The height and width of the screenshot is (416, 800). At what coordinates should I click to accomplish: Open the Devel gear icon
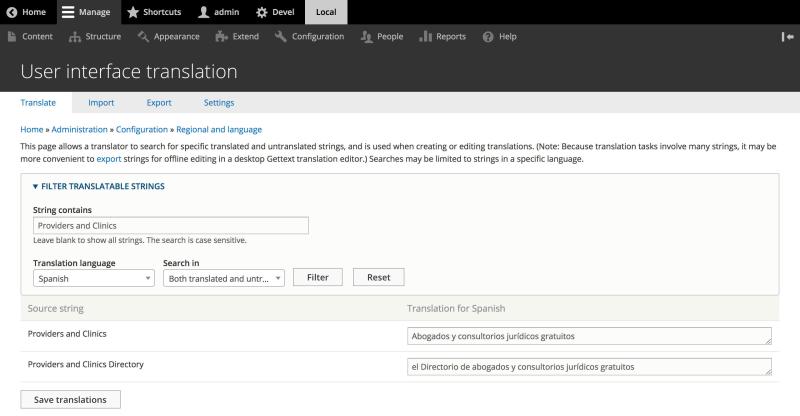262,12
